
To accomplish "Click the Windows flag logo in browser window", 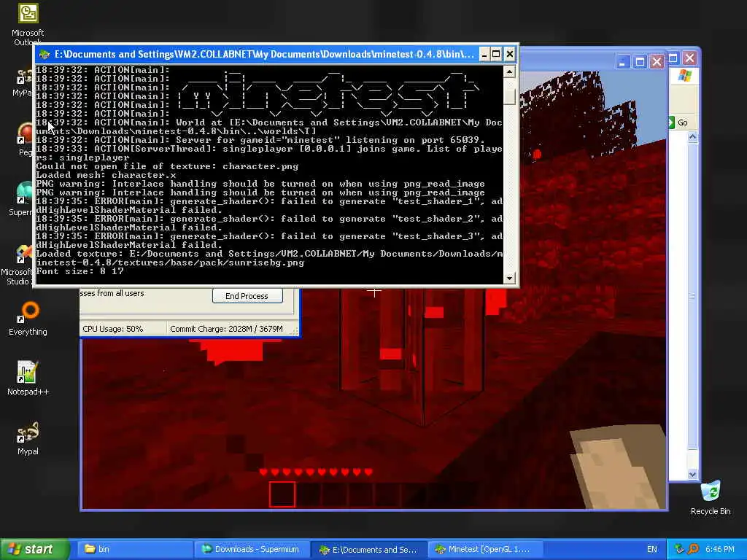I will coord(684,76).
